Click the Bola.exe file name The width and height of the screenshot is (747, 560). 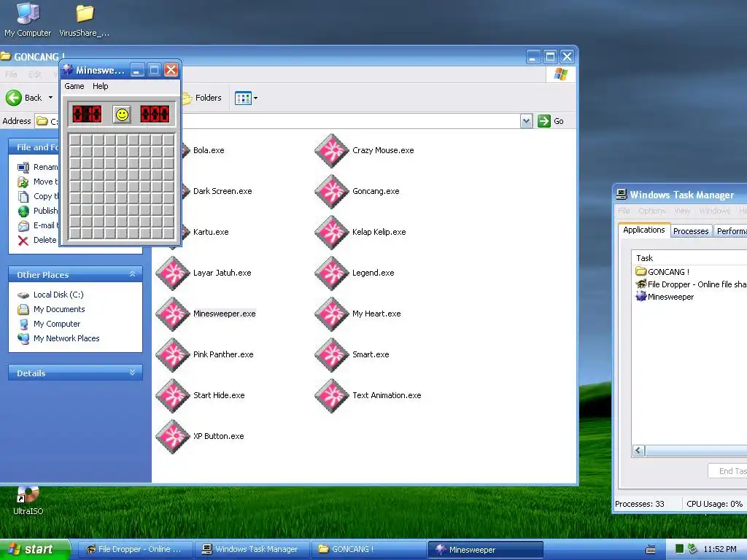[209, 150]
